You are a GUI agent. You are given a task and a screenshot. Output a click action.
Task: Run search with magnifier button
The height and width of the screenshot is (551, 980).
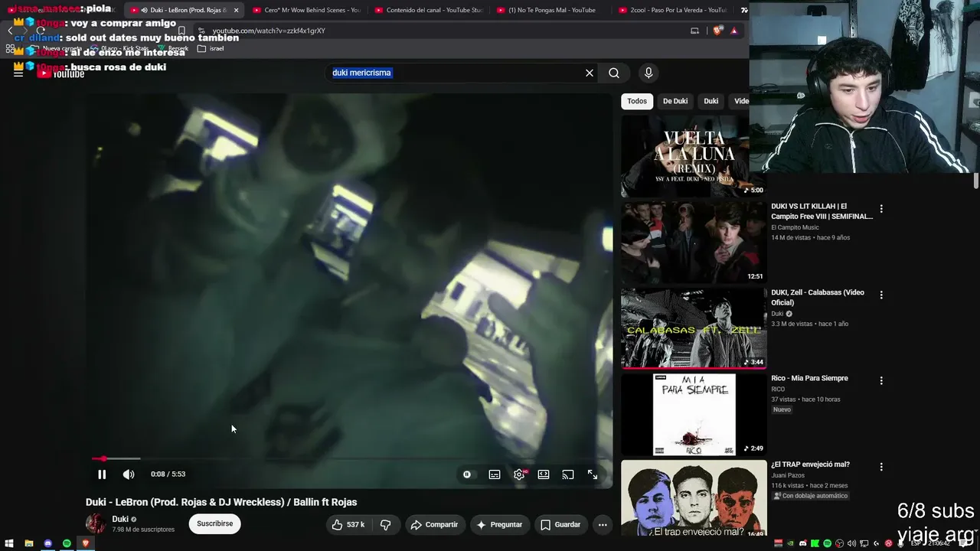614,73
